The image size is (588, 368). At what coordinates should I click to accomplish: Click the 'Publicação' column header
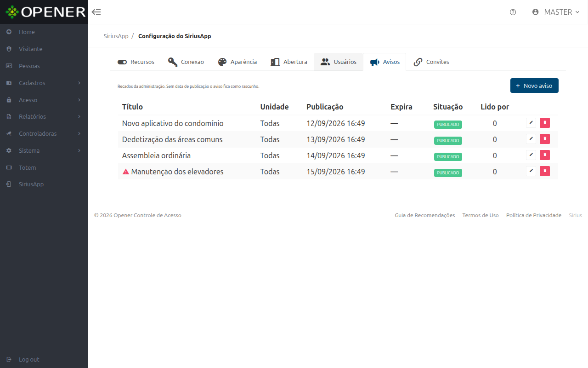pos(325,107)
